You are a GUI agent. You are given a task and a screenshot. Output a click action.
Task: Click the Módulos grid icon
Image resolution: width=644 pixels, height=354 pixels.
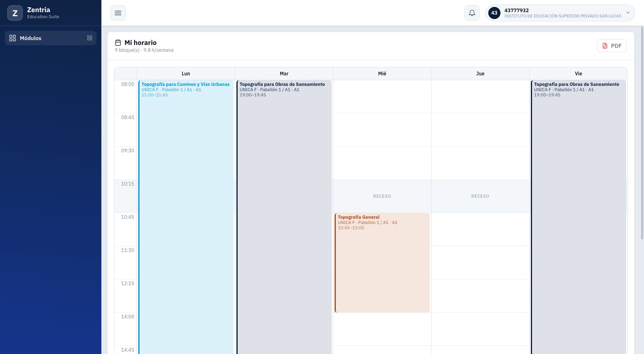tap(13, 38)
